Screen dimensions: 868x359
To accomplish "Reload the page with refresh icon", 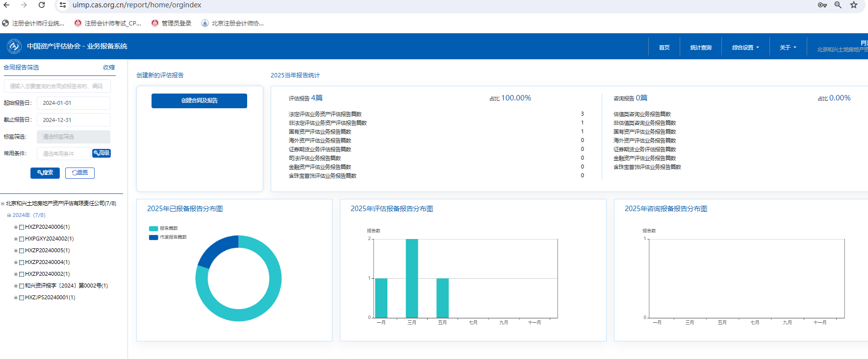I will click(x=42, y=5).
